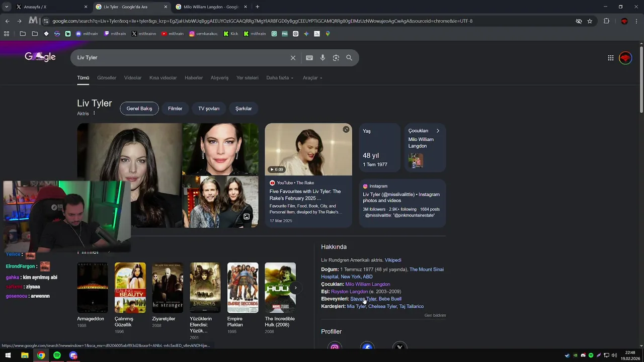Switch to the Haberler tab
The width and height of the screenshot is (644, 362).
pos(194,78)
